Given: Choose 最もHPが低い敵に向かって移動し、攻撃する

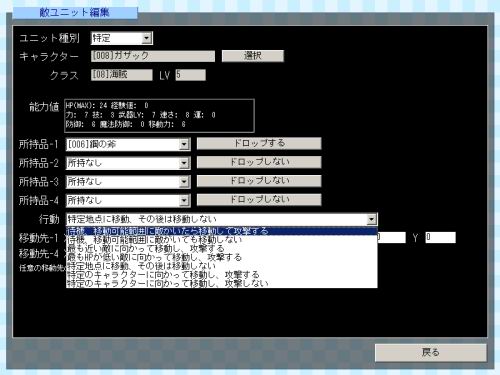Looking at the screenshot, I should 222,257.
